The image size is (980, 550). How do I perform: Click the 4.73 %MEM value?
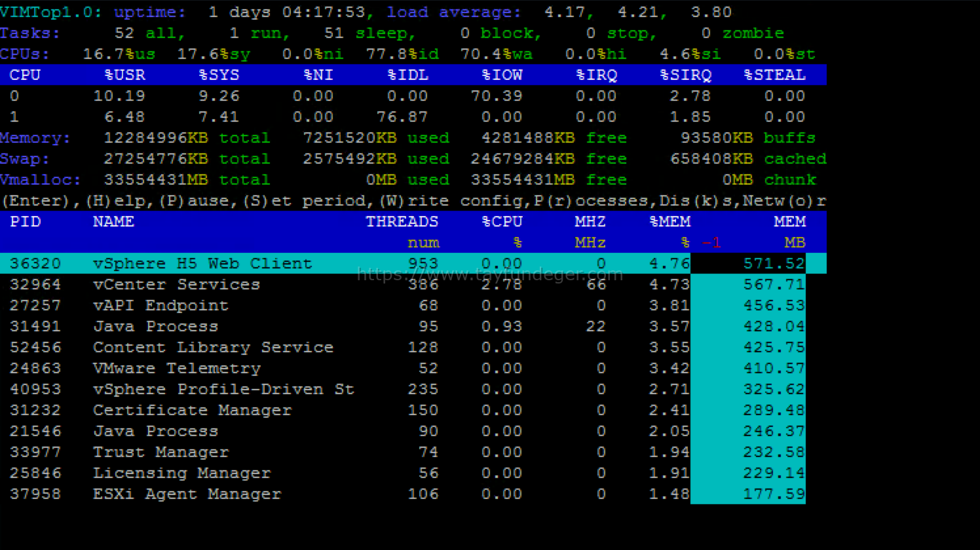click(x=669, y=285)
